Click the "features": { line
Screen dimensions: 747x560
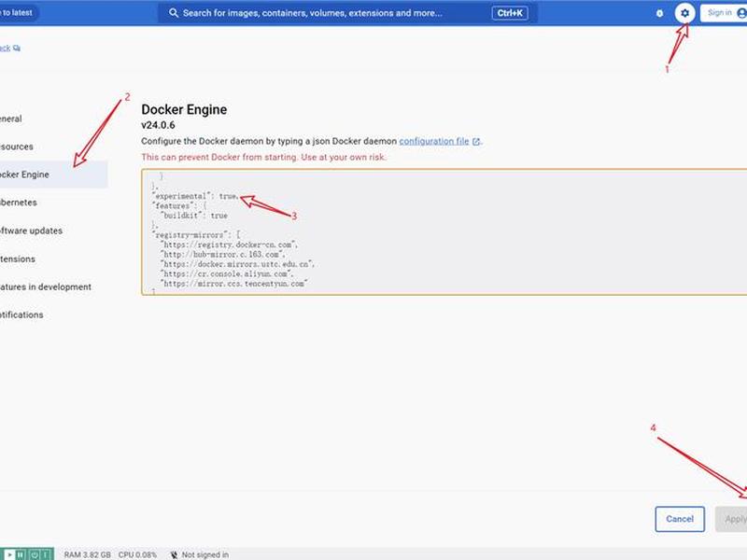[179, 205]
